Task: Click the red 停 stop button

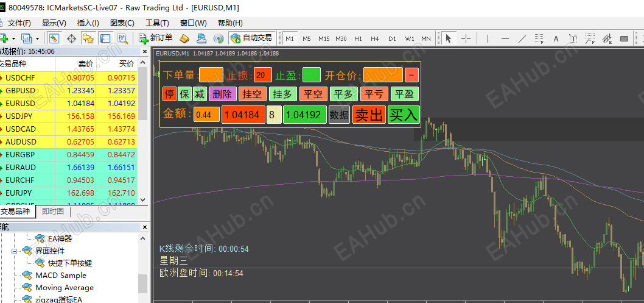Action: 169,94
